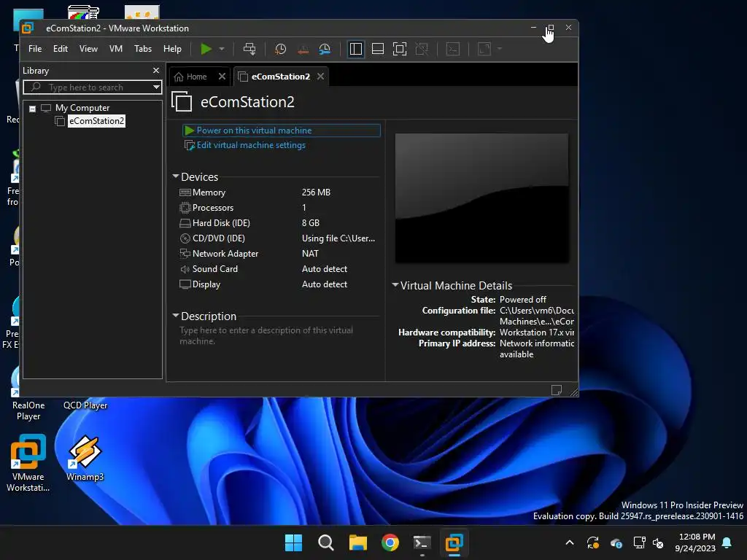Click the Windows Update tray icon

click(592, 542)
